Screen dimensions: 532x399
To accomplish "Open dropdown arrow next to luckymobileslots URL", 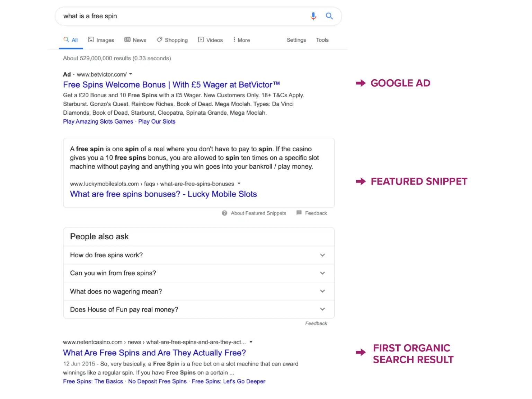I will tap(239, 184).
